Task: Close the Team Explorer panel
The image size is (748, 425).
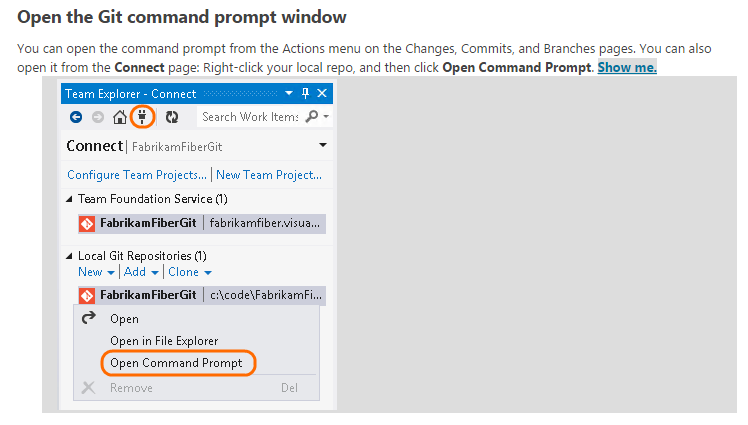Action: point(322,93)
